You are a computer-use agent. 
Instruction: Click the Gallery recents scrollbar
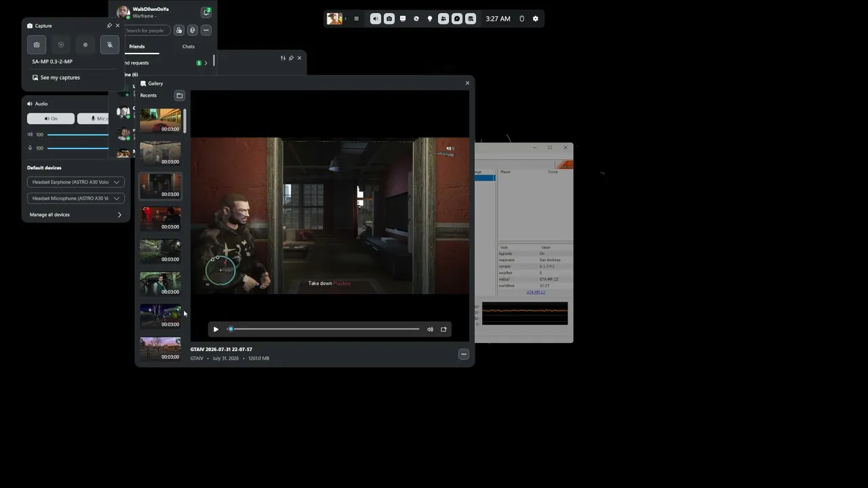(185, 121)
